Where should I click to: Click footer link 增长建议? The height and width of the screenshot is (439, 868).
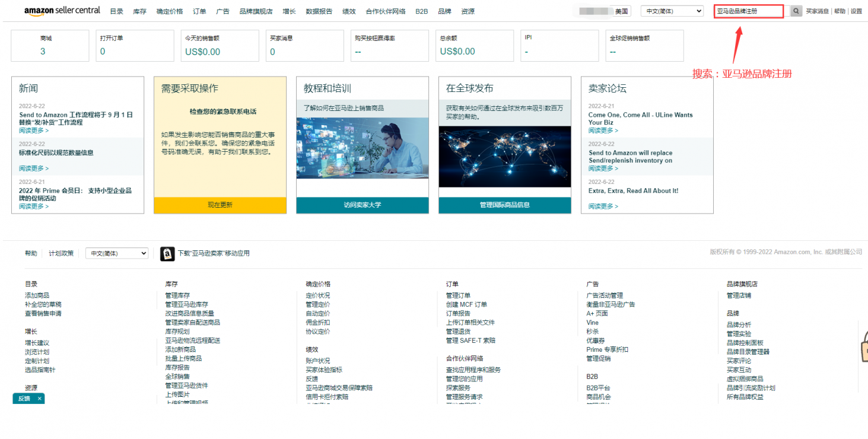(37, 343)
